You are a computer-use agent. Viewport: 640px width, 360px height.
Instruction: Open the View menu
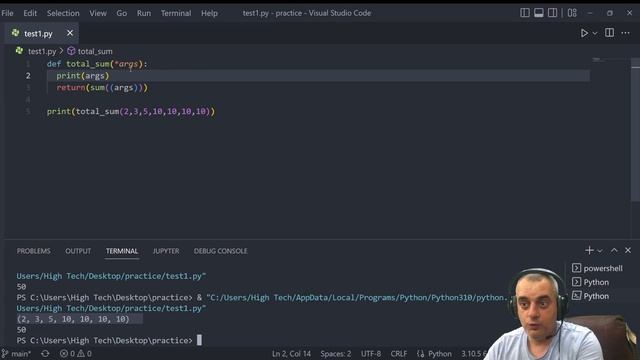[x=98, y=13]
